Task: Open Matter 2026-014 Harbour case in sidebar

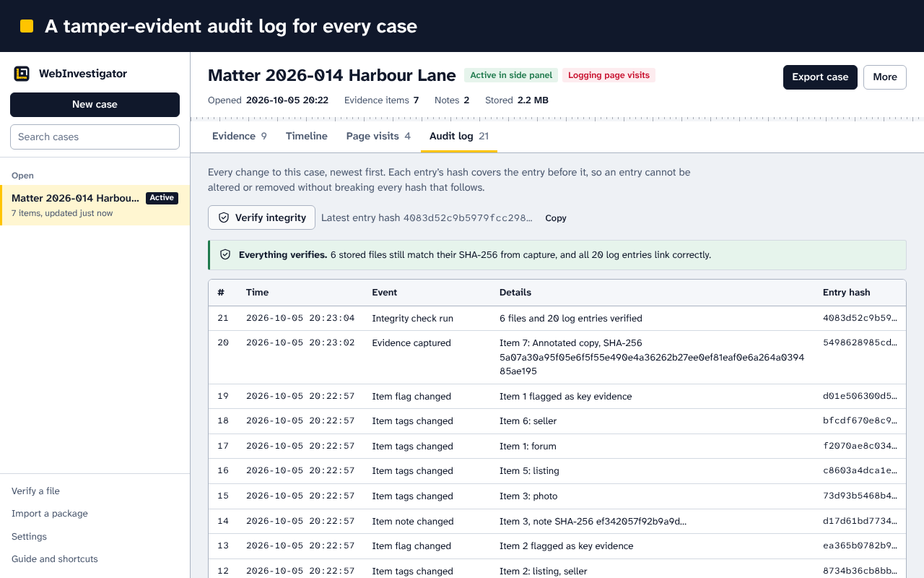Action: 95,205
